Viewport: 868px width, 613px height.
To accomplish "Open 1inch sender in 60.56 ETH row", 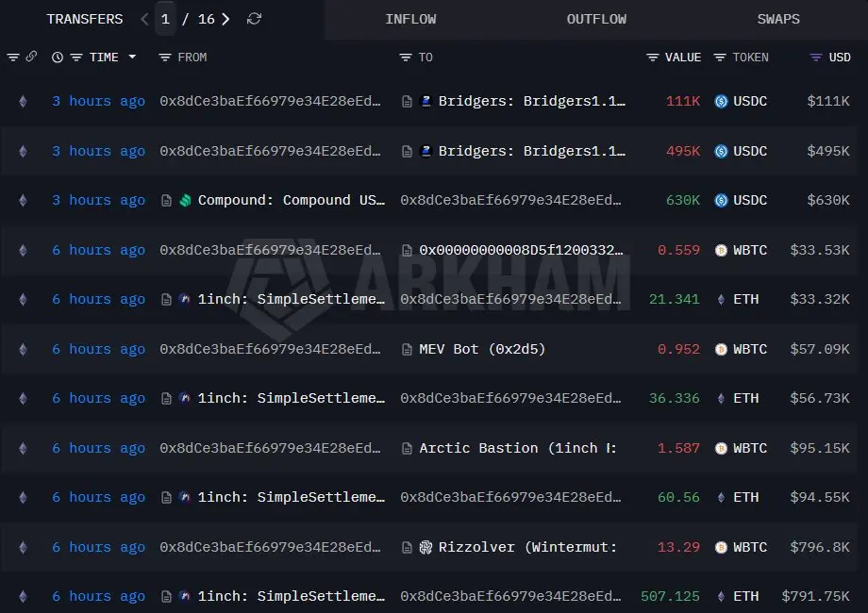I will point(292,497).
